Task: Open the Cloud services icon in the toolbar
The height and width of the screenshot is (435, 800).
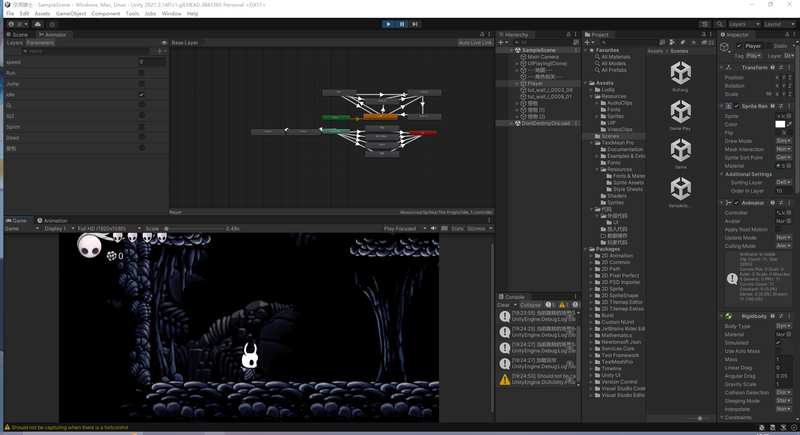Action: click(38, 24)
